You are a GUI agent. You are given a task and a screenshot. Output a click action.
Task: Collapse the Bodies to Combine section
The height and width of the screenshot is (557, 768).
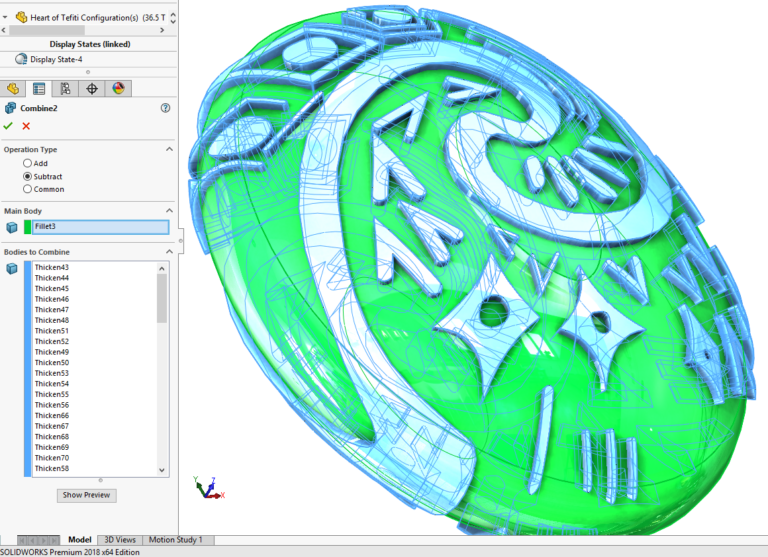[169, 252]
